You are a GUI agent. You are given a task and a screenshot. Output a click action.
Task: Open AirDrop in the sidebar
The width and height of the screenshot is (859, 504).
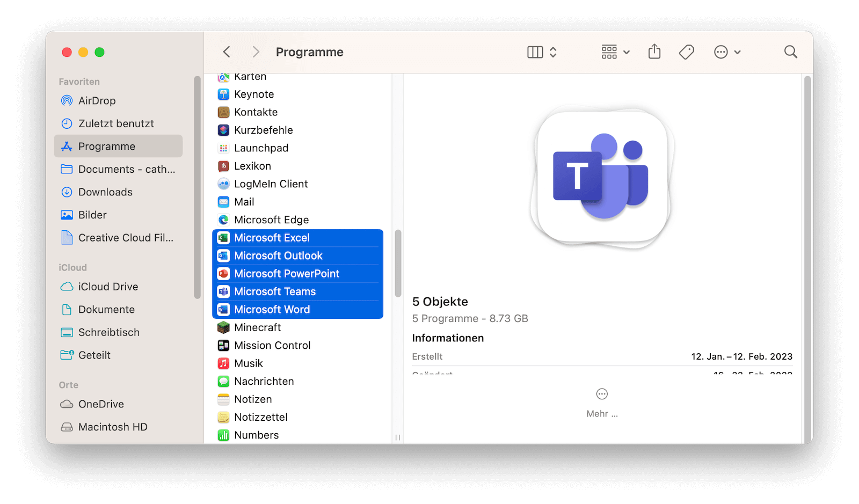[x=118, y=101]
